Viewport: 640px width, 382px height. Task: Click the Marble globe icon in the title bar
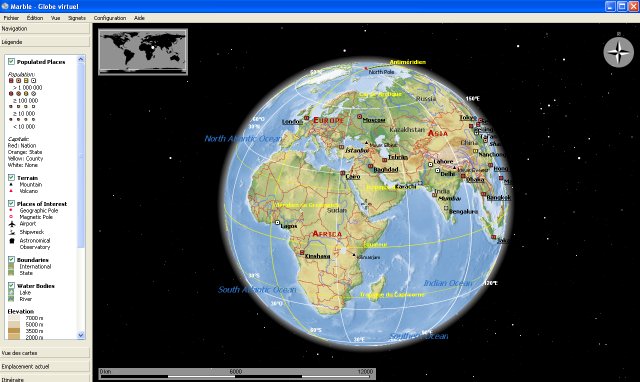[x=5, y=6]
